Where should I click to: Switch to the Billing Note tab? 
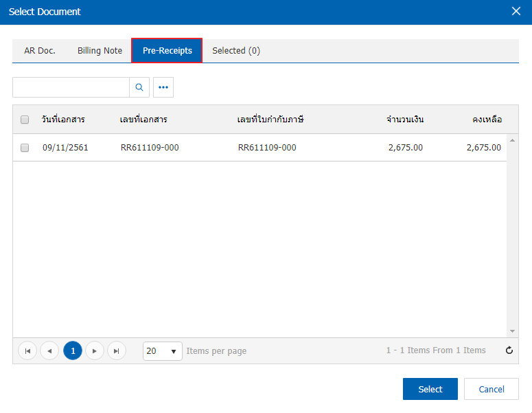click(100, 51)
